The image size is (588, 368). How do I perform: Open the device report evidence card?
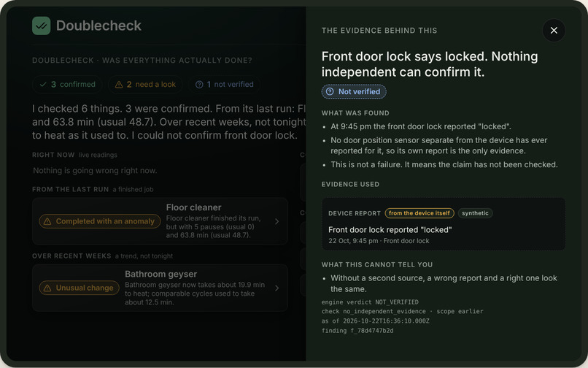click(x=444, y=224)
